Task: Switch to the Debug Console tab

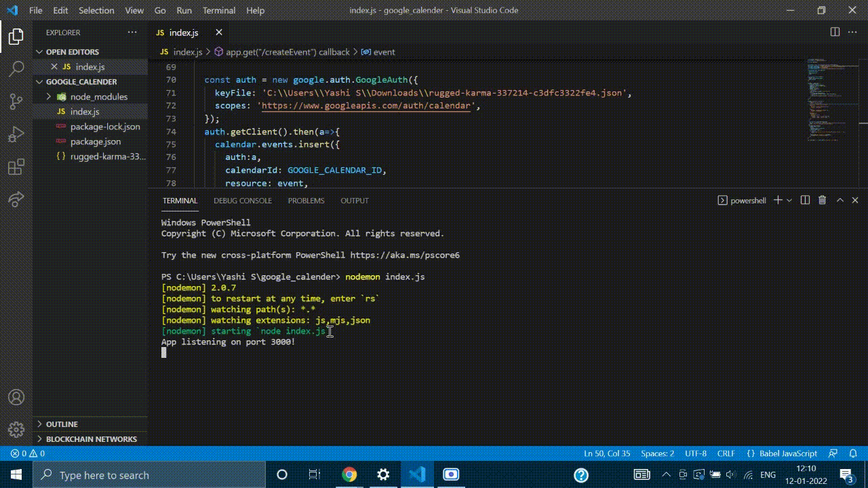Action: click(242, 201)
